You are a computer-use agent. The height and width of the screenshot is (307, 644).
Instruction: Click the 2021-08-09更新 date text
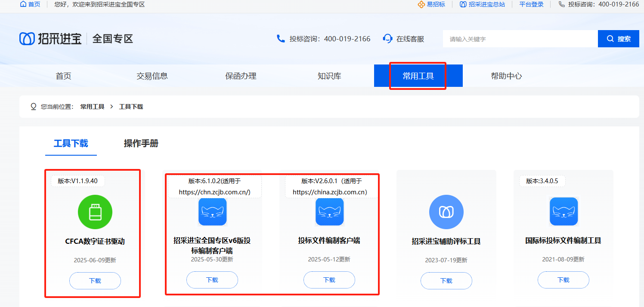(x=563, y=260)
